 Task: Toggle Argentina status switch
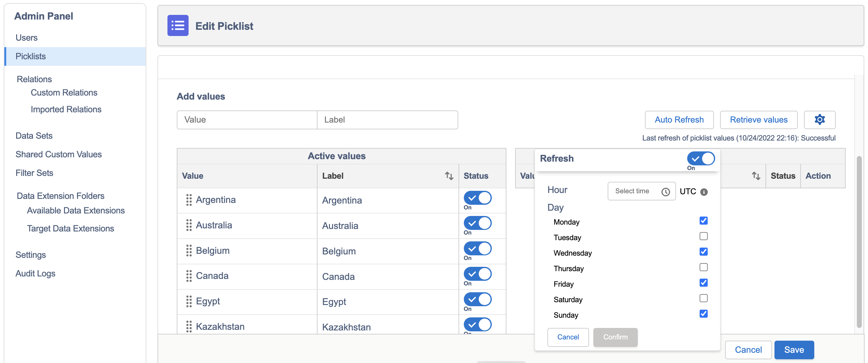477,198
